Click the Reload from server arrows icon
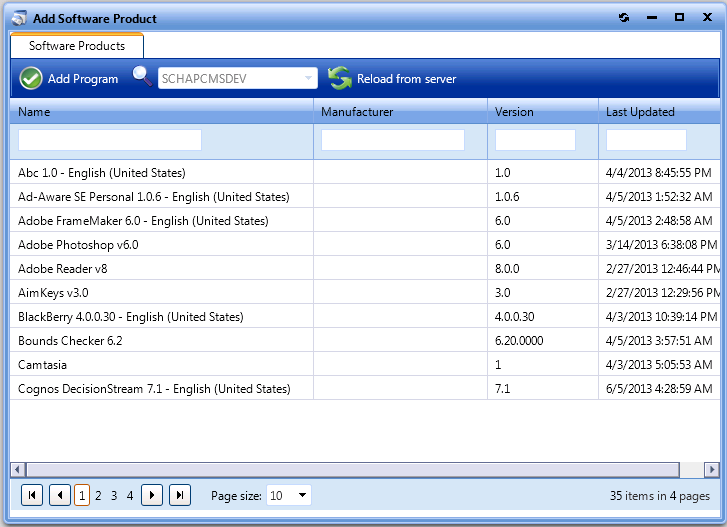This screenshot has height=527, width=727. point(340,79)
